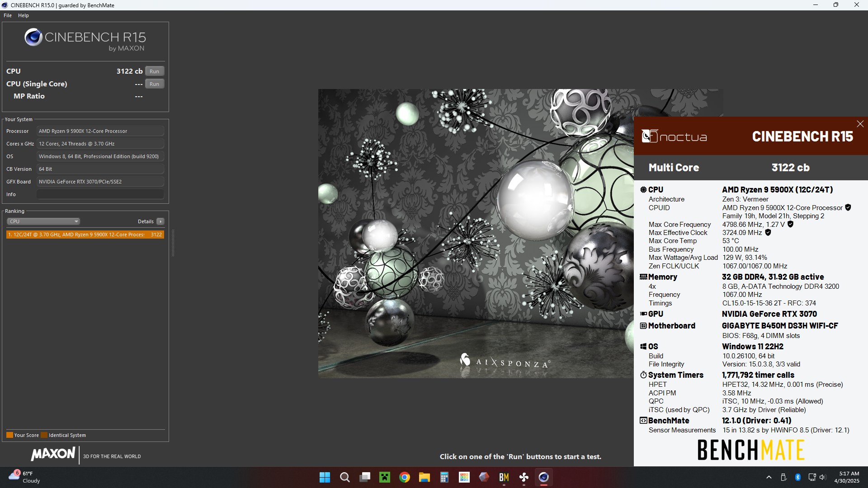Screen dimensions: 868x488
Task: Open Task View from taskbar
Action: (365, 477)
